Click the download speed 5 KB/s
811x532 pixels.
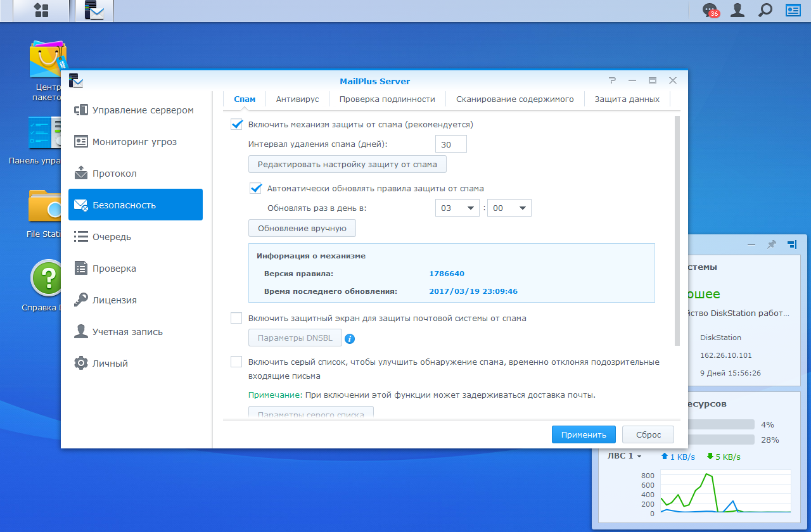pos(723,457)
